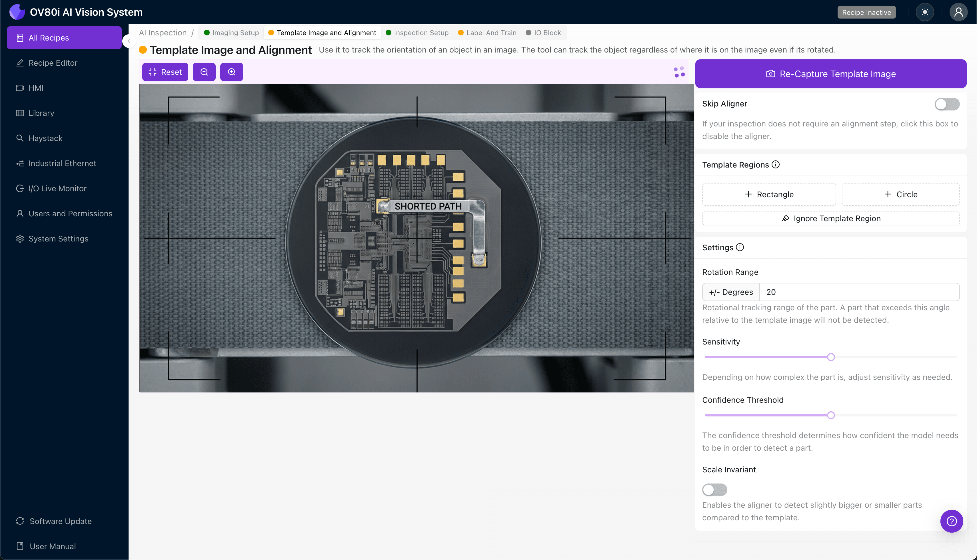Click the Template Regions info icon
Screen dimensions: 977x560
click(776, 165)
